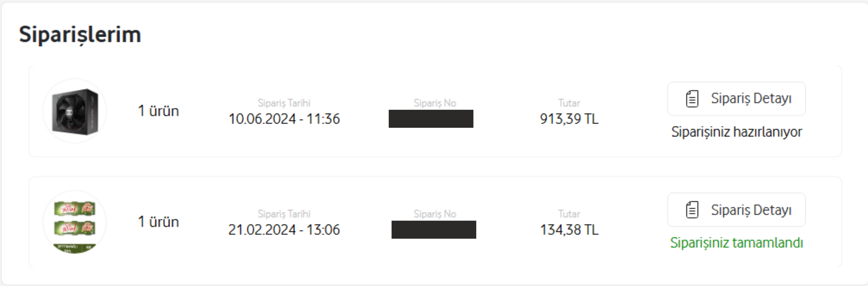The height and width of the screenshot is (286, 868).
Task: Click the Tutar label above 913,39 TL
Action: (x=569, y=103)
